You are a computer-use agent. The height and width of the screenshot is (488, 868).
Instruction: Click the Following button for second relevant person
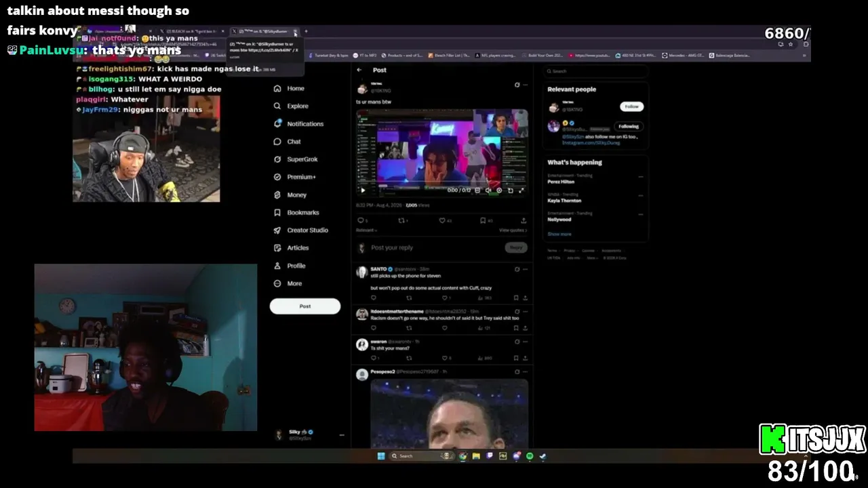[x=629, y=126]
